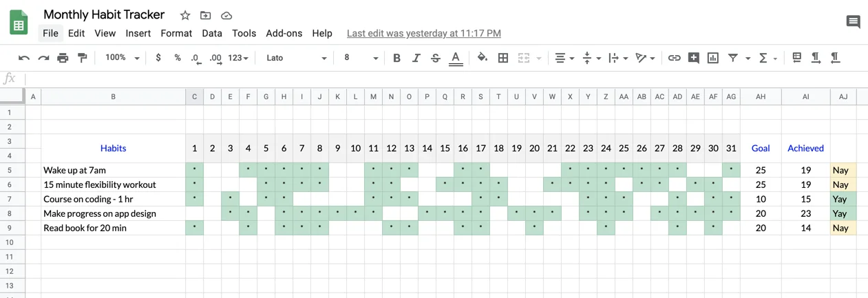Screen dimensions: 868x298
Task: Select the paint format tool
Action: click(x=82, y=58)
